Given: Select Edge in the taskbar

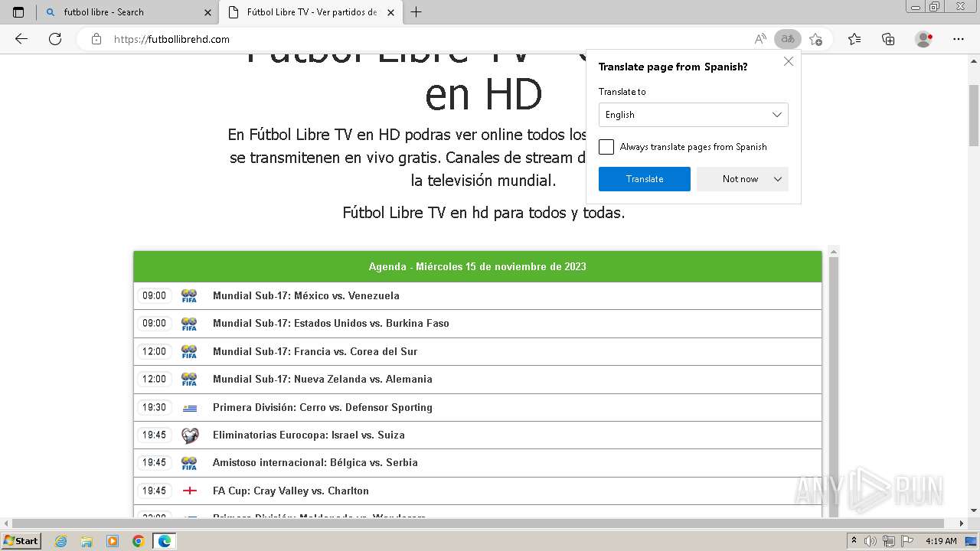Looking at the screenshot, I should coord(165,541).
